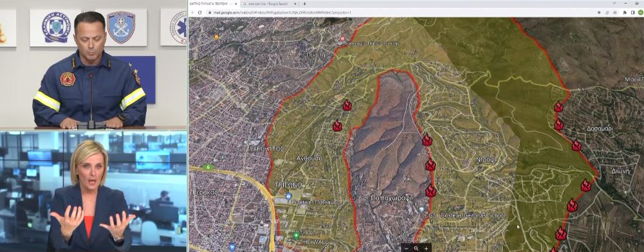Screen dimensions: 644x252
Task: Click the fire marker nearest Δασαμάρι label
Action: click(x=576, y=145)
